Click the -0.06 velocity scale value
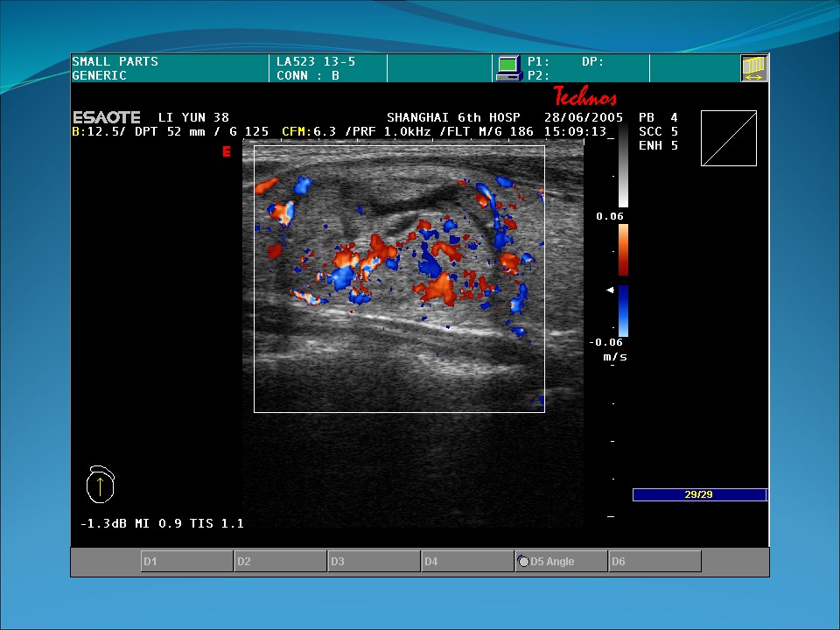This screenshot has height=630, width=840. tap(605, 342)
